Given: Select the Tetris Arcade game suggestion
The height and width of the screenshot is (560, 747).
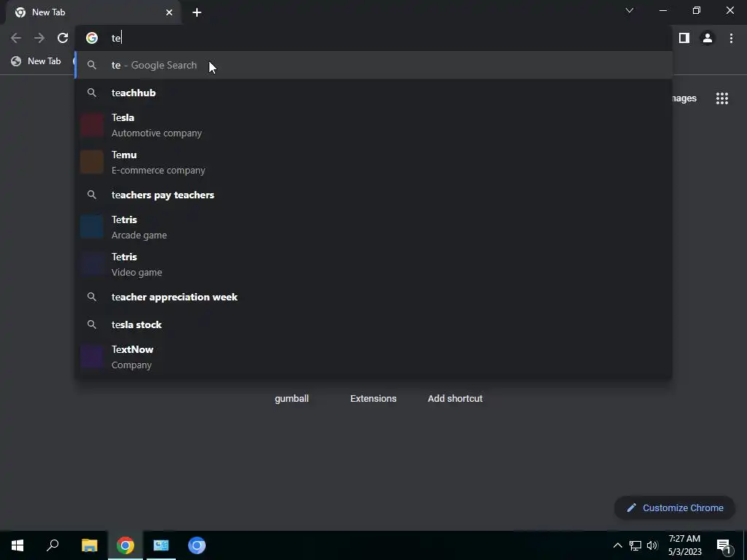Looking at the screenshot, I should point(373,227).
